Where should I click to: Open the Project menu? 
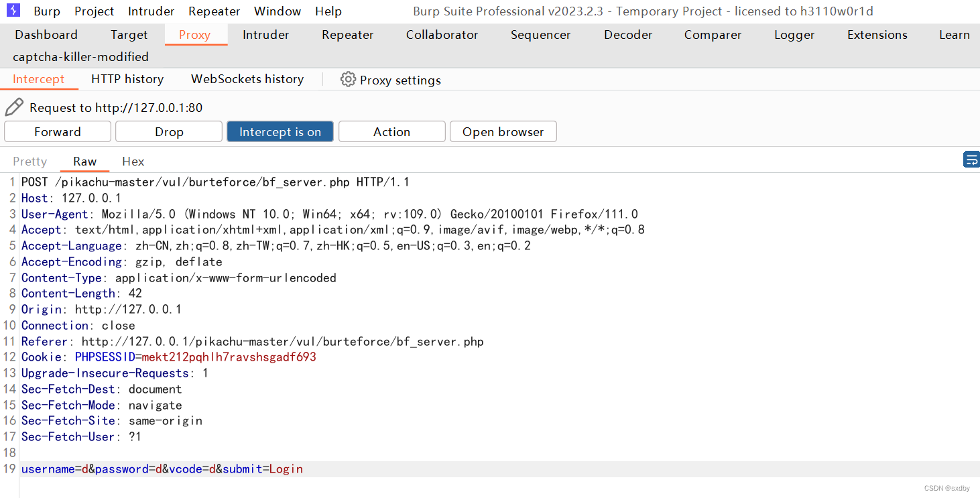[95, 11]
